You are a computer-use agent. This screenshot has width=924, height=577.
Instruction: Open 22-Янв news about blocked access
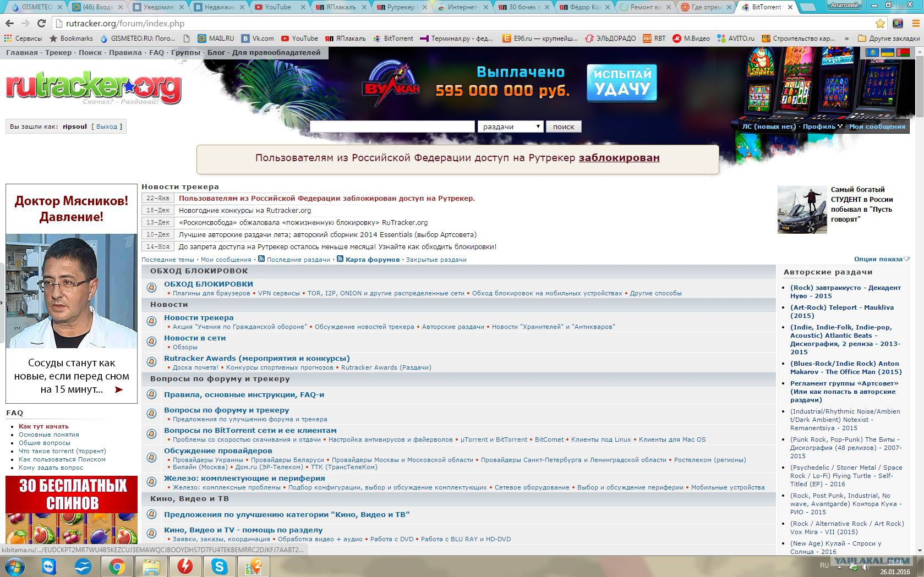pos(327,199)
